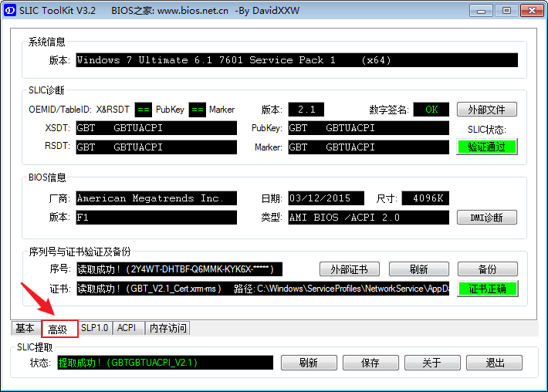Select the SLP1.0 tab
The width and height of the screenshot is (548, 392).
pyautogui.click(x=95, y=328)
